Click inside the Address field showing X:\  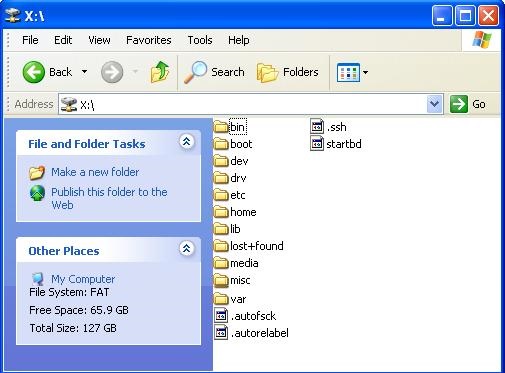(x=251, y=104)
